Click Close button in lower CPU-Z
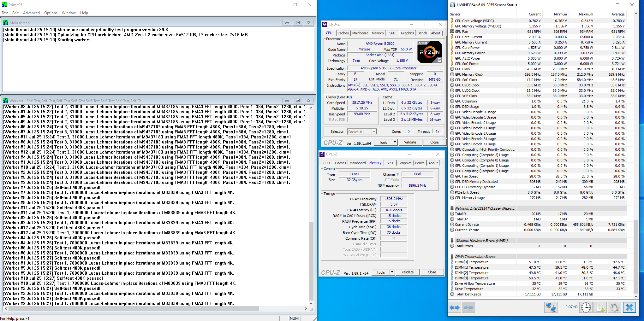644x321 pixels. click(x=432, y=272)
